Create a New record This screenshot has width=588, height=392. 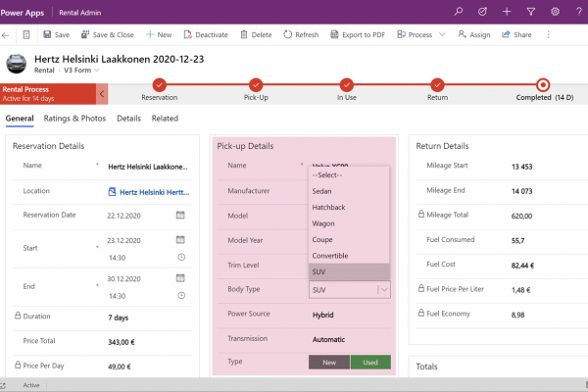click(x=159, y=35)
